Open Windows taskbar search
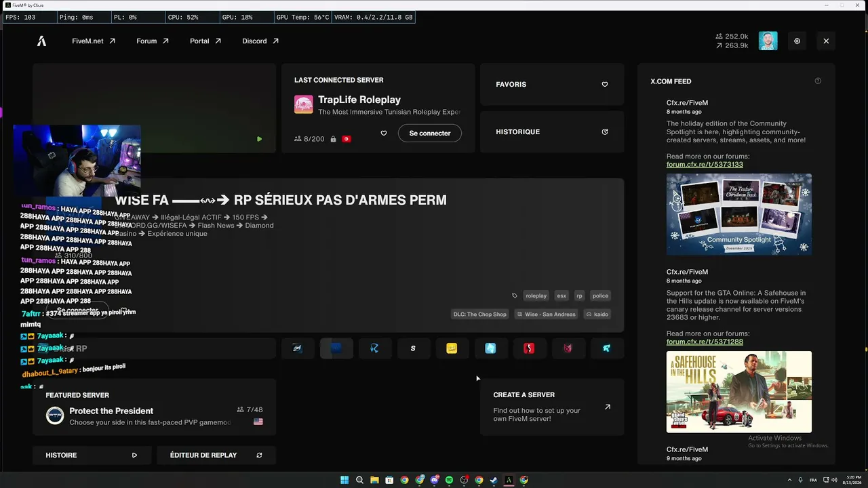The width and height of the screenshot is (868, 488). [359, 480]
